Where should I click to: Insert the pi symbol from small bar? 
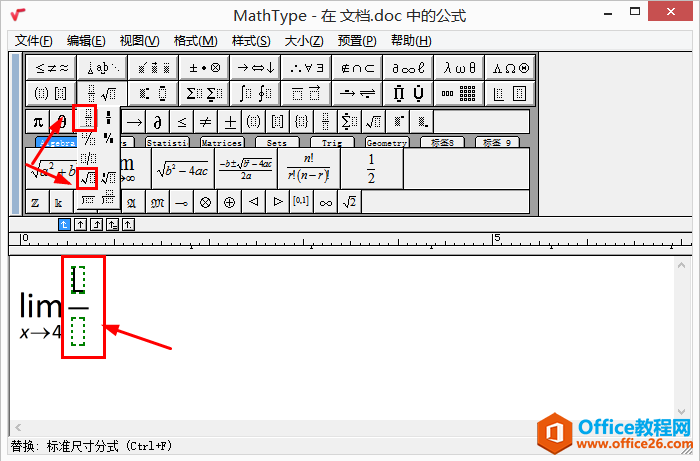38,121
